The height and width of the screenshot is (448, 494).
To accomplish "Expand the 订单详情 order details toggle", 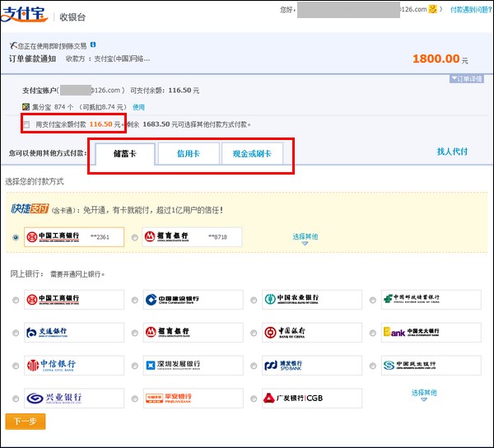I will [x=467, y=79].
